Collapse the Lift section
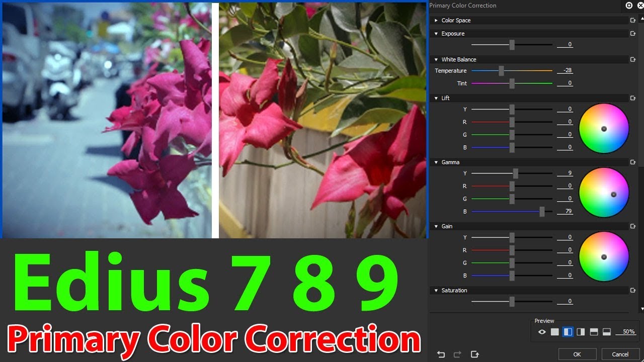The height and width of the screenshot is (362, 644). pyautogui.click(x=436, y=98)
